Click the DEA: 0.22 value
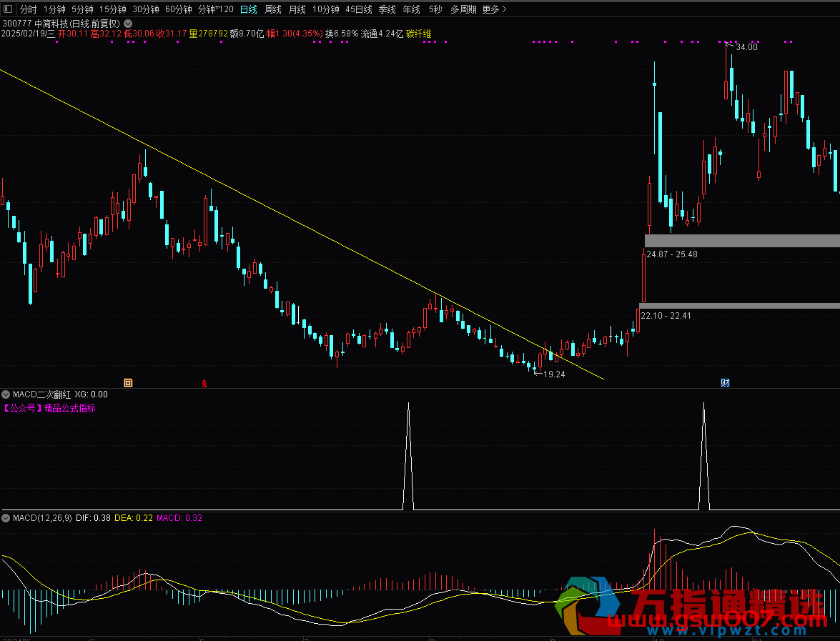Viewport: 840px width, 641px height. [x=134, y=518]
